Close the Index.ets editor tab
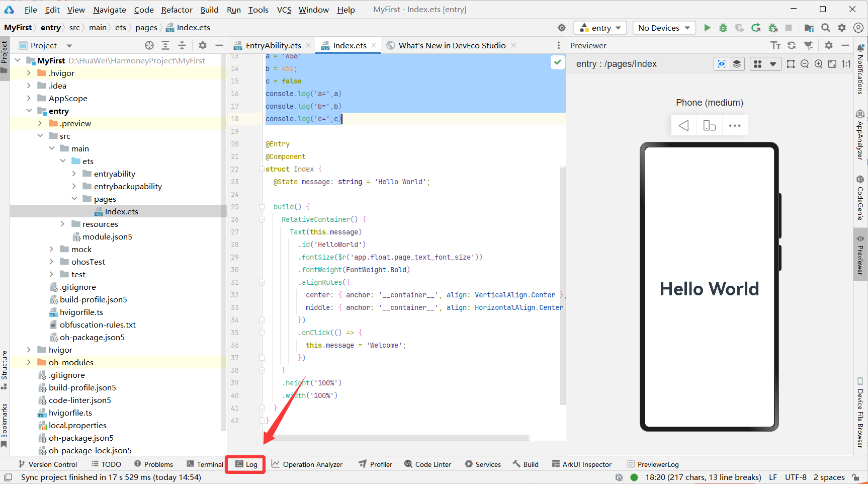Viewport: 868px width, 484px height. (374, 45)
